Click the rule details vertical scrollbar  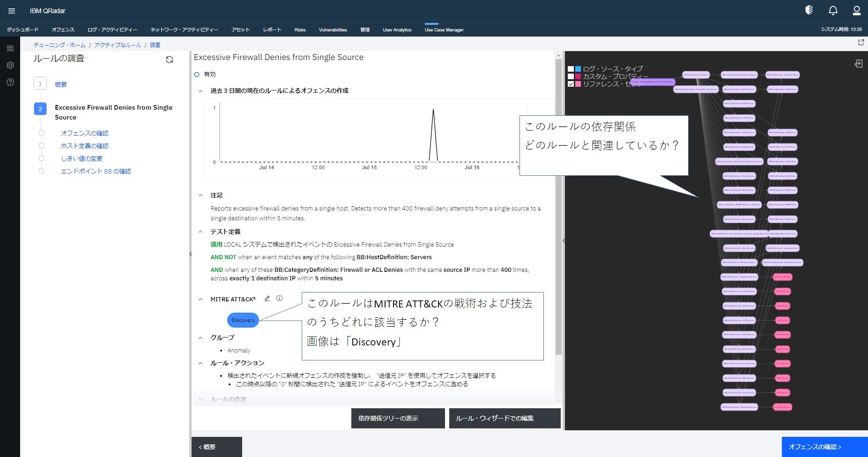pyautogui.click(x=558, y=206)
